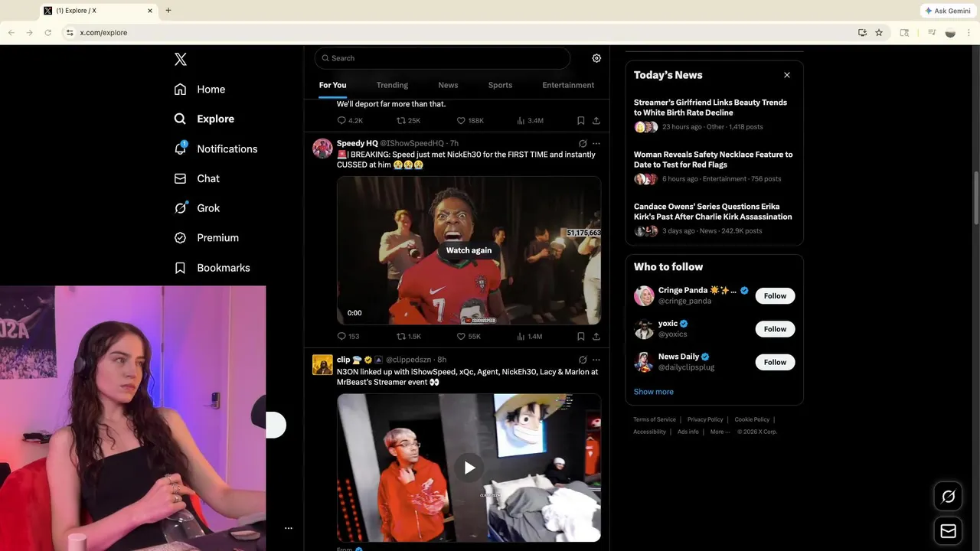Open Cookie Policy link

(x=752, y=419)
